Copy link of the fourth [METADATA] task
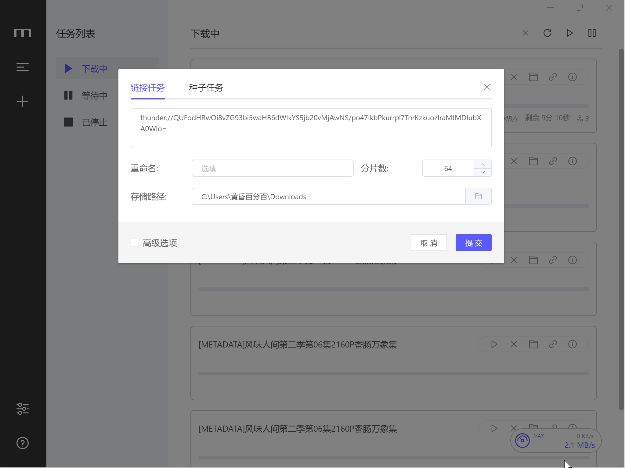The image size is (625, 468). 553,344
